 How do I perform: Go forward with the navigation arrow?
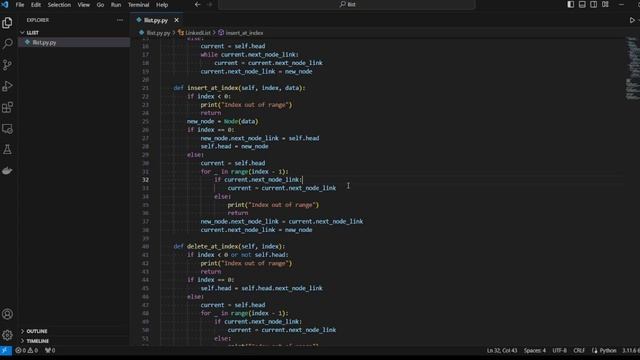point(209,4)
